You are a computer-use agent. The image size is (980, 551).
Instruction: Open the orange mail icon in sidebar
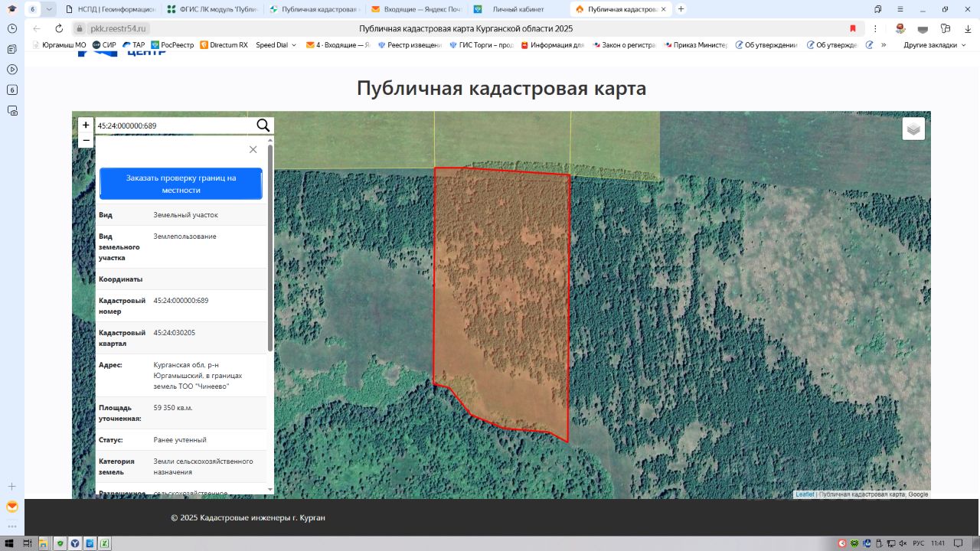12,507
